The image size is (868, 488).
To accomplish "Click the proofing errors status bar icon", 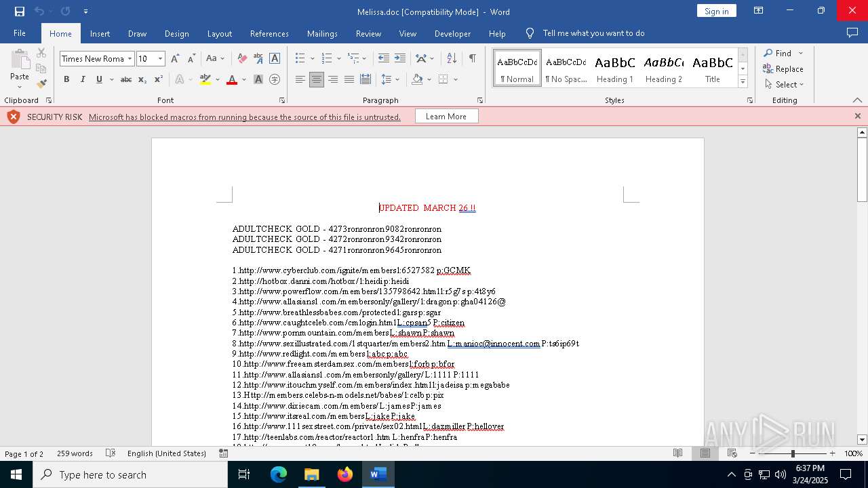I will click(x=111, y=453).
